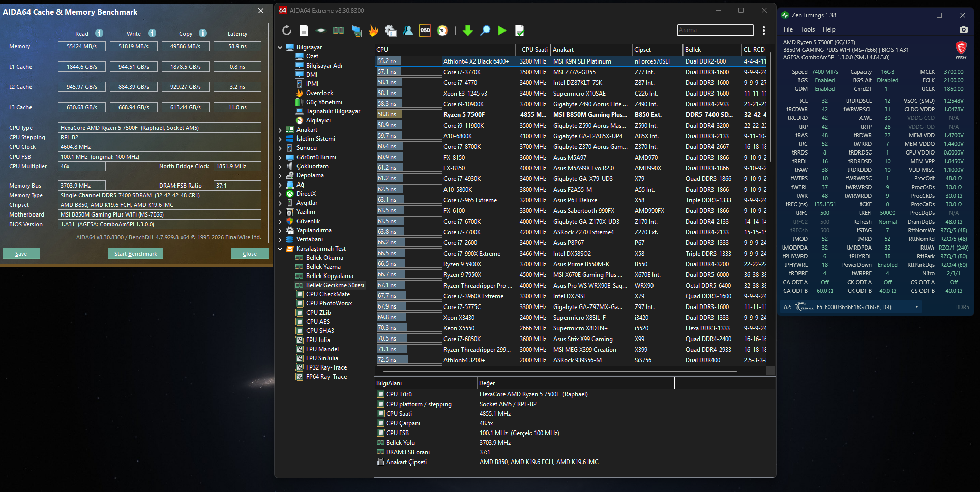Select the Ryzen 5 7500F result row
Image resolution: width=980 pixels, height=492 pixels.
click(571, 115)
